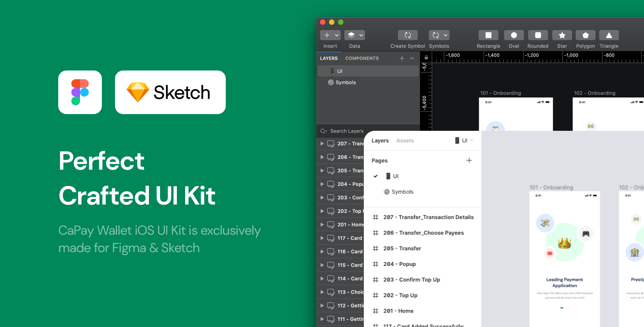Expand the 207 - Trans artboard in Sketch
Viewport: 644px width, 327px height.
322,144
